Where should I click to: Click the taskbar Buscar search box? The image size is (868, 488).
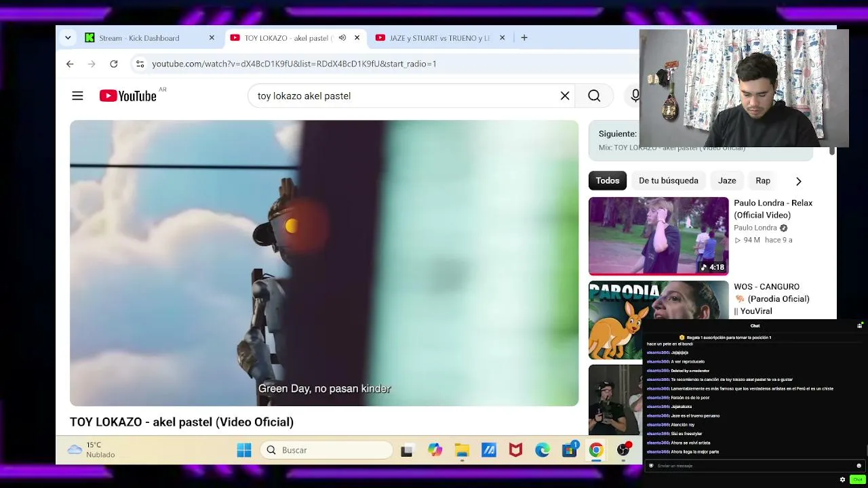[x=328, y=450]
